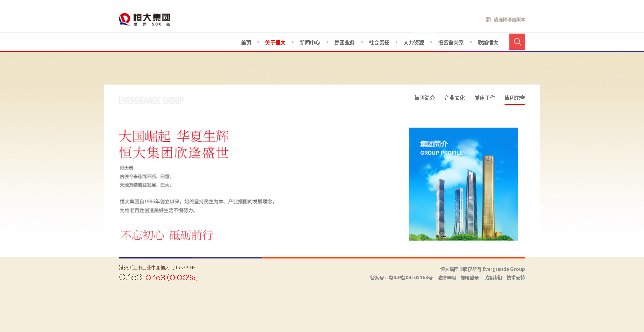644x332 pixels.
Task: Click Group Profile skyscraper thumbnail image
Action: (x=463, y=184)
